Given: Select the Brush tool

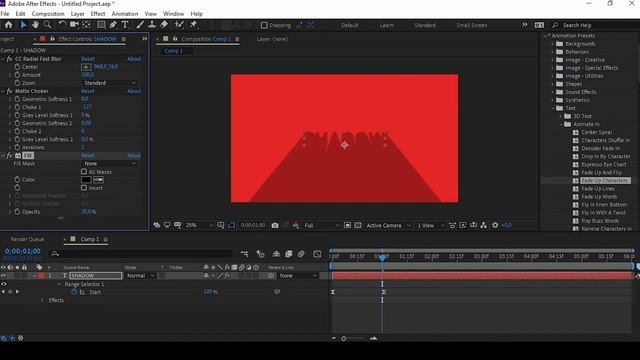Looking at the screenshot, I should click(140, 25).
